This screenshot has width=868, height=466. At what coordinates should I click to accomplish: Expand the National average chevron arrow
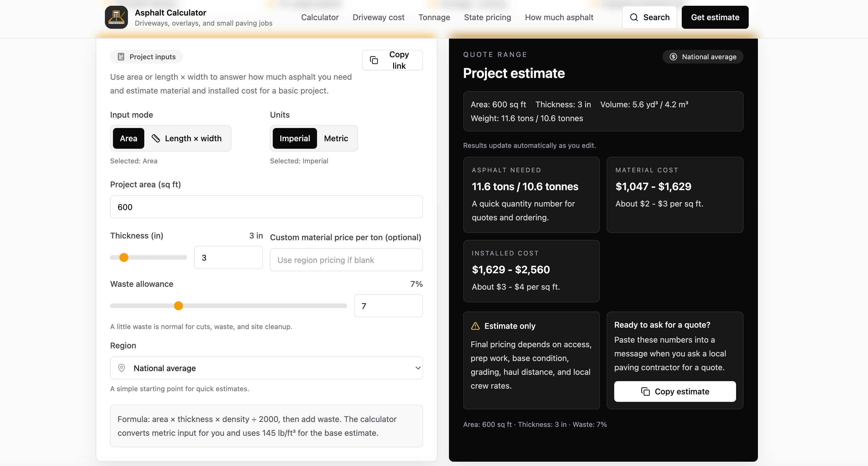[x=418, y=368]
